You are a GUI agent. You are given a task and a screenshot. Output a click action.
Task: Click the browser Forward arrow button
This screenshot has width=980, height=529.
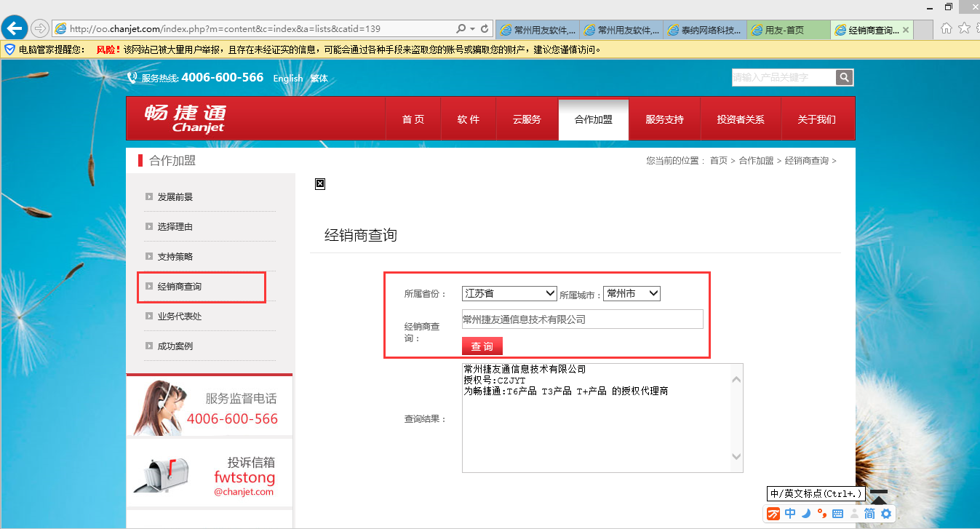click(x=39, y=29)
